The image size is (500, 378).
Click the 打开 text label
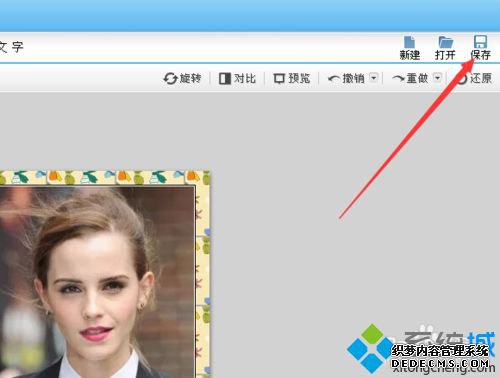pos(445,55)
